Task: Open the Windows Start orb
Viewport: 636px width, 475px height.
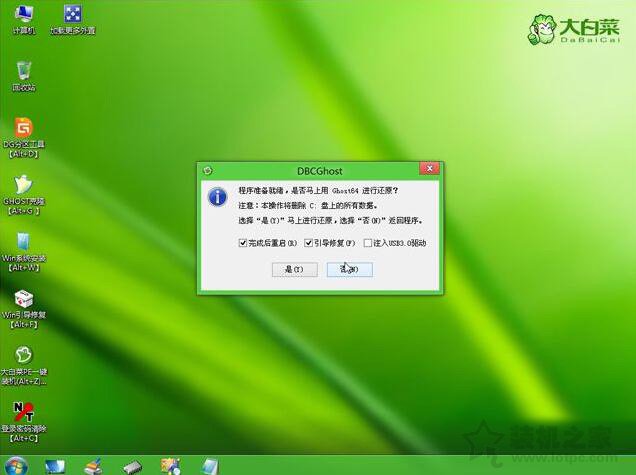Action: [17, 466]
